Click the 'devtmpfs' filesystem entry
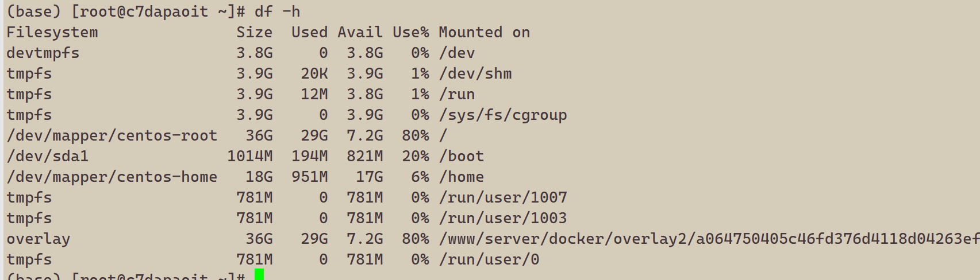 point(43,53)
